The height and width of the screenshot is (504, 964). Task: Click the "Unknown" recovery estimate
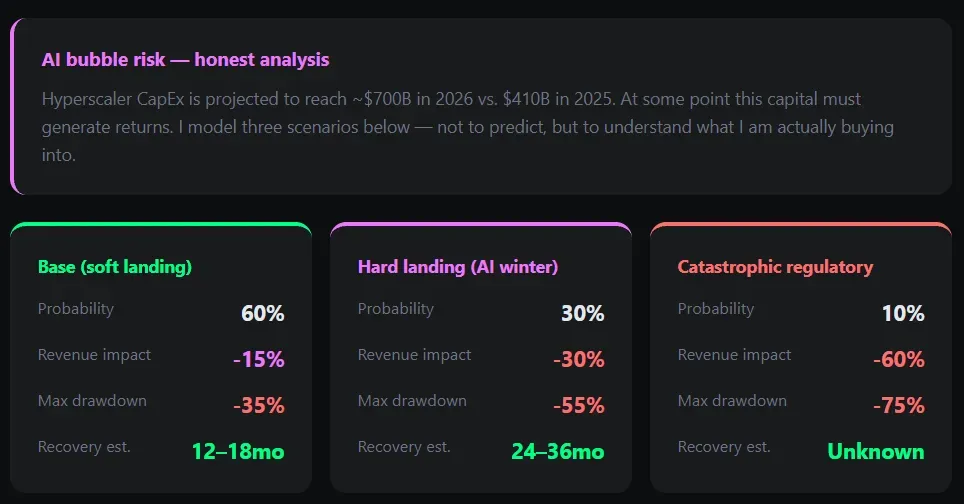[x=876, y=451]
